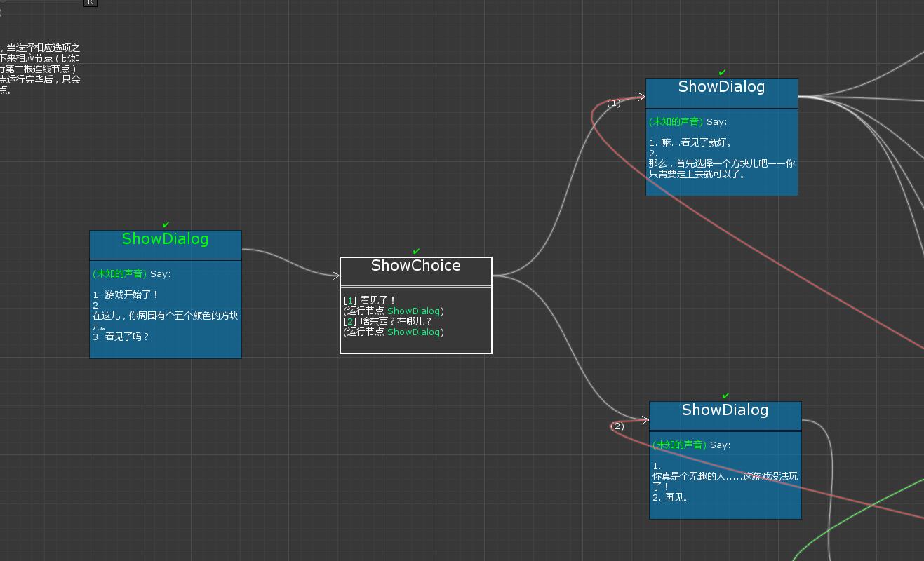Select the header of the ShowDialog node containing "那么，首先选择一个方块儿吧"
This screenshot has width=924, height=561.
coord(721,87)
